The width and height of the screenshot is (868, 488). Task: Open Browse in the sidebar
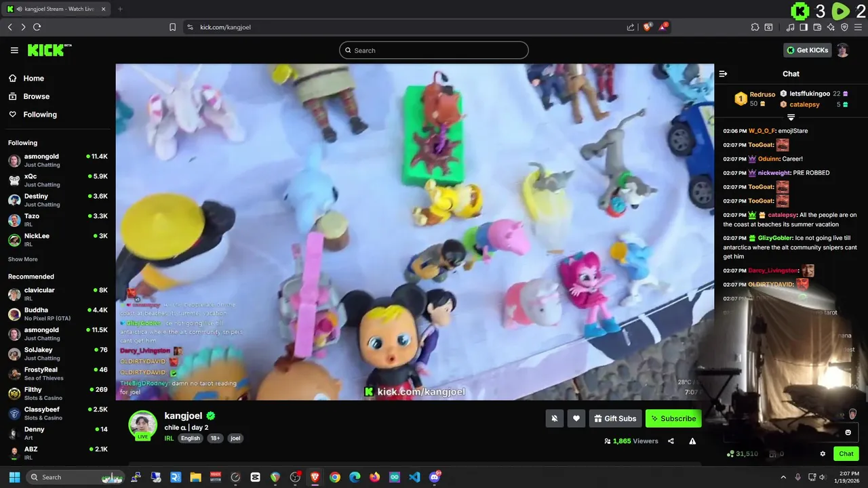pos(58,96)
